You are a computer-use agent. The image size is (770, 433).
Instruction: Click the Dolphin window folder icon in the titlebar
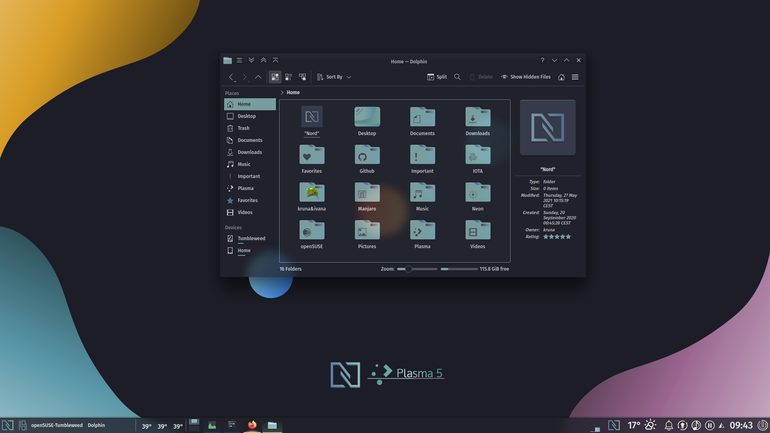[x=227, y=60]
